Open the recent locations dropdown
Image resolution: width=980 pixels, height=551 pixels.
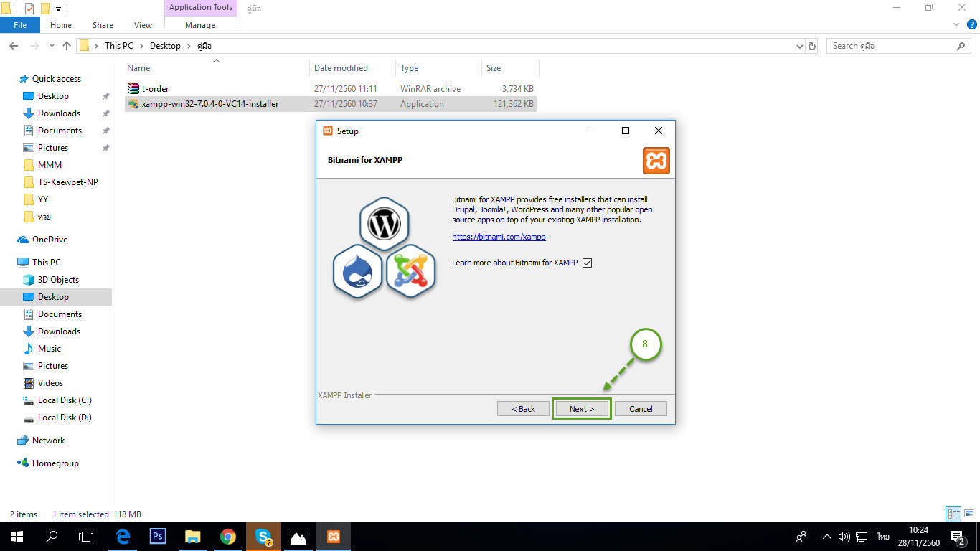[51, 46]
